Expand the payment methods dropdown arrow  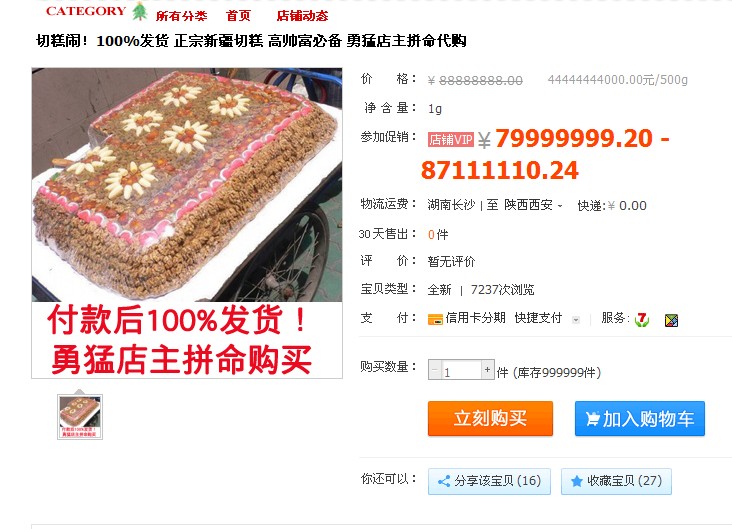click(576, 320)
